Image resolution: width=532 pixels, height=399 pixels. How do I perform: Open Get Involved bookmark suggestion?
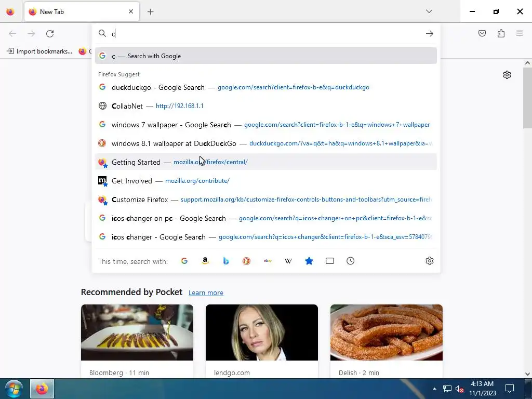pyautogui.click(x=266, y=181)
